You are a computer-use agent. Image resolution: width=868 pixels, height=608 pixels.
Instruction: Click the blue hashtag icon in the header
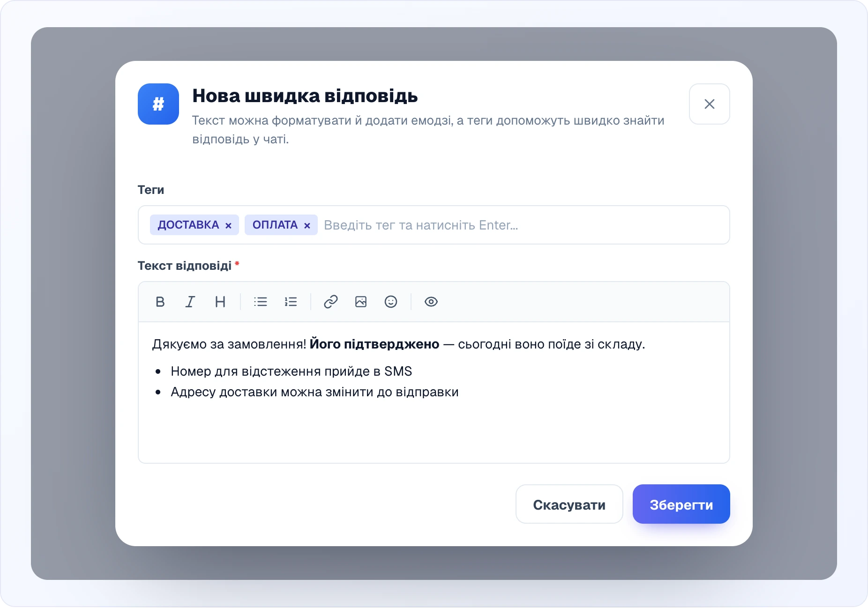coord(158,104)
